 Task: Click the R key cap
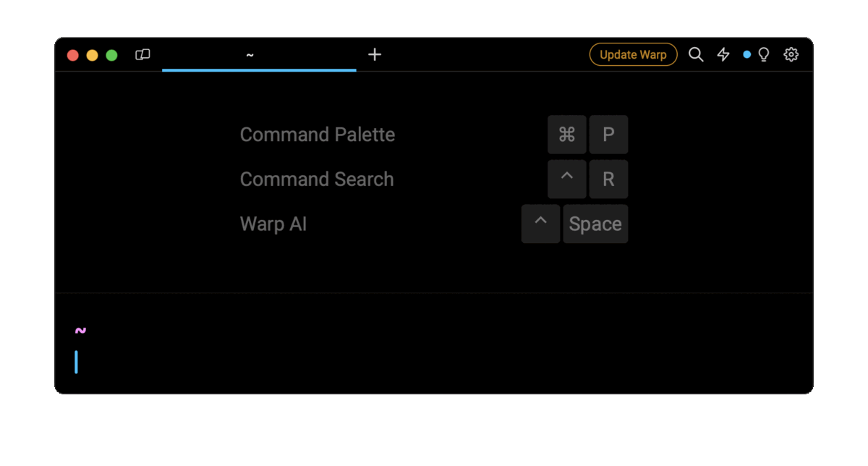[x=608, y=179]
